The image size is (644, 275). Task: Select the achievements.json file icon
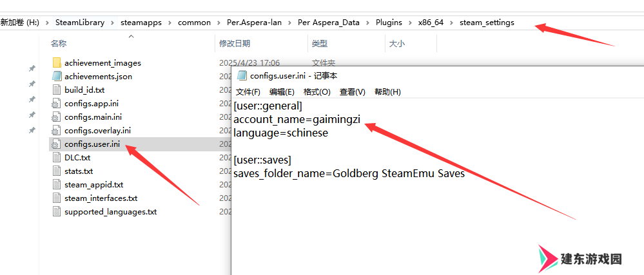[57, 77]
